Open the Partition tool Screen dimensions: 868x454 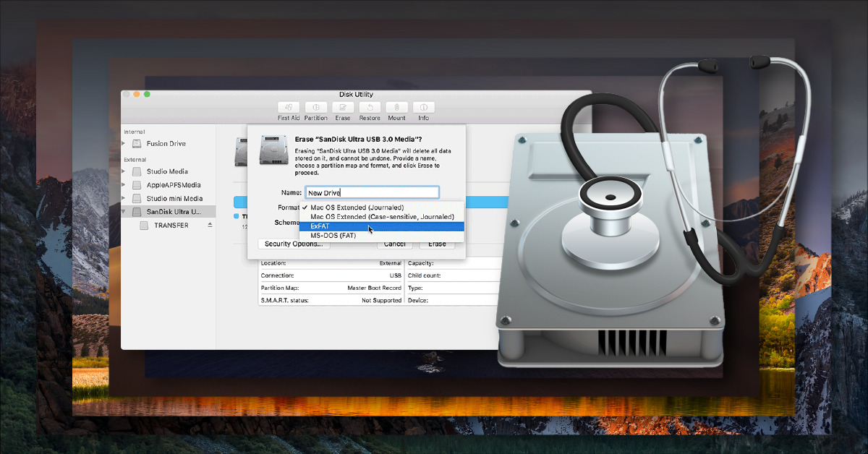(315, 111)
